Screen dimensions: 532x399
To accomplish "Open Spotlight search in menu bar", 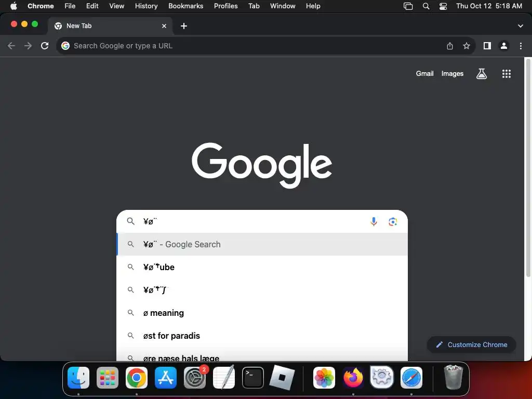I will point(426,6).
